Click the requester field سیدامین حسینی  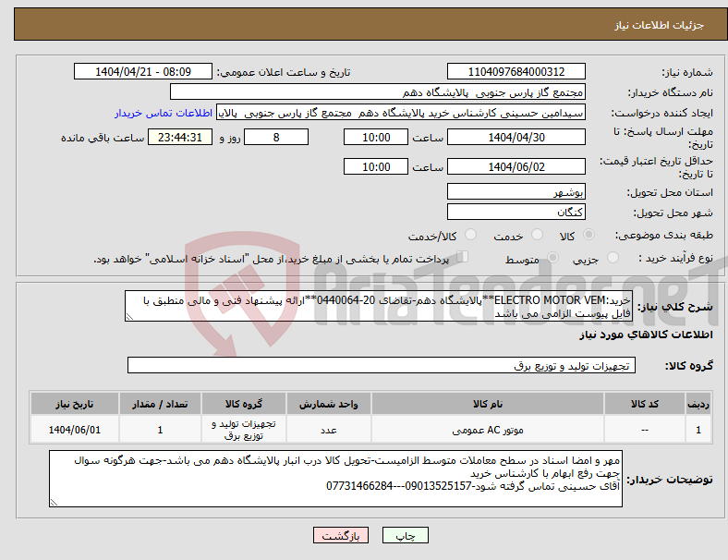(x=401, y=113)
